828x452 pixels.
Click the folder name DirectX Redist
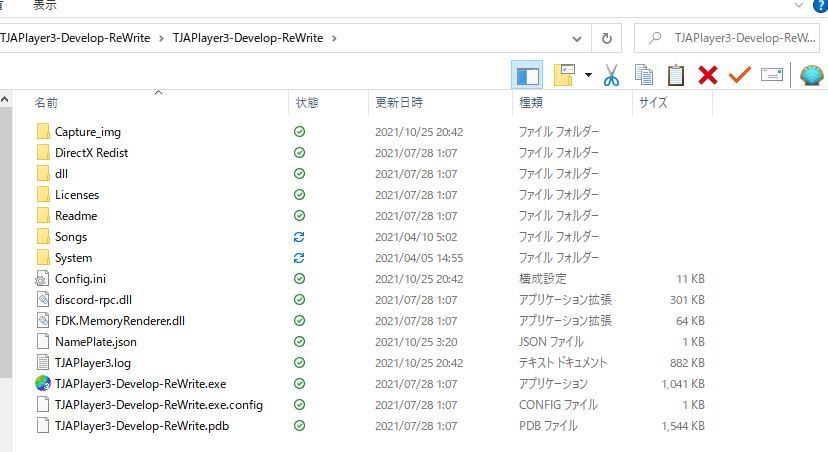point(91,153)
